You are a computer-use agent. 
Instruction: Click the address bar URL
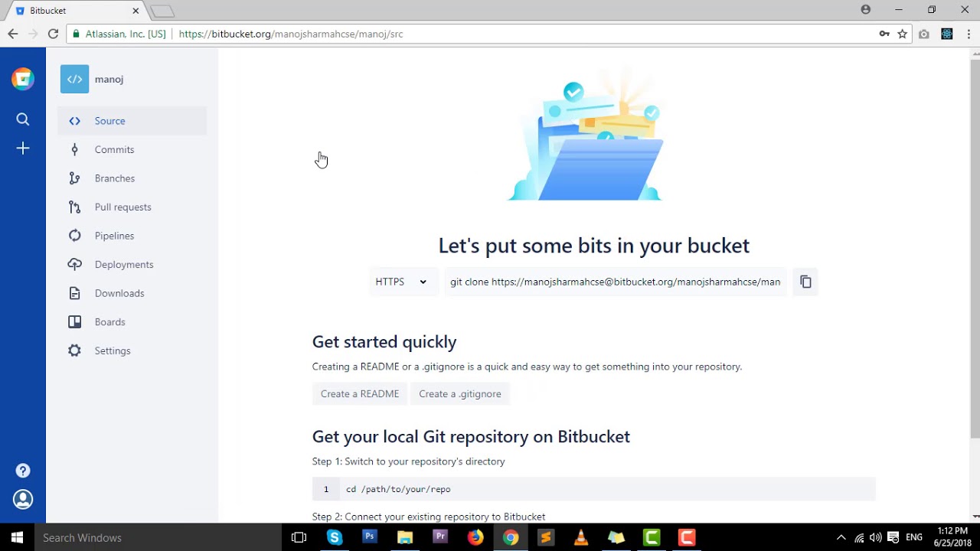pyautogui.click(x=291, y=34)
